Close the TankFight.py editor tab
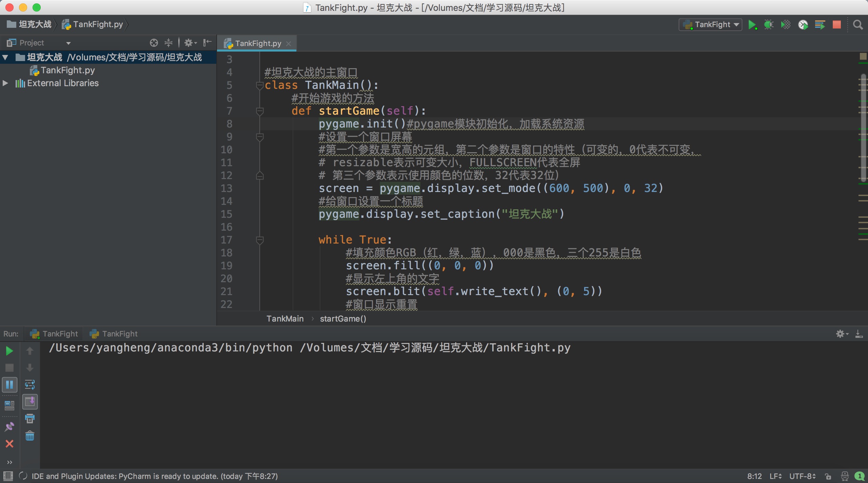This screenshot has width=868, height=483. [x=289, y=44]
